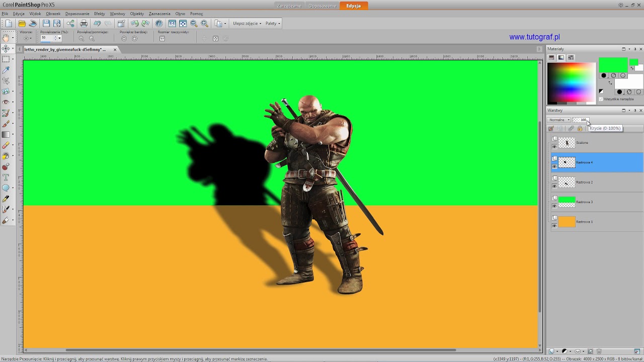This screenshot has height=362, width=644.
Task: Click the large green foreground swatch
Action: coord(613,65)
